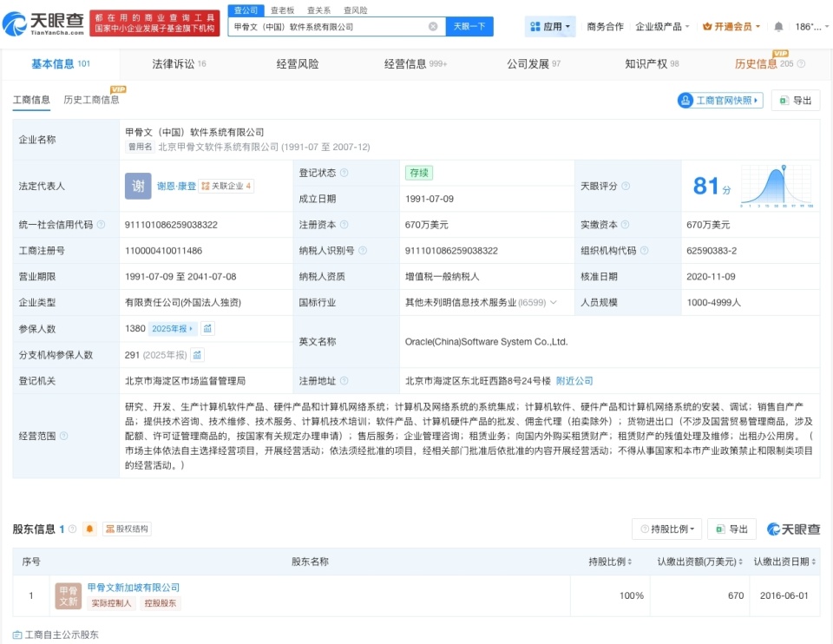Screen dimensions: 833x644
Task: Click help icon next to 历史信息 tab
Action: click(801, 63)
